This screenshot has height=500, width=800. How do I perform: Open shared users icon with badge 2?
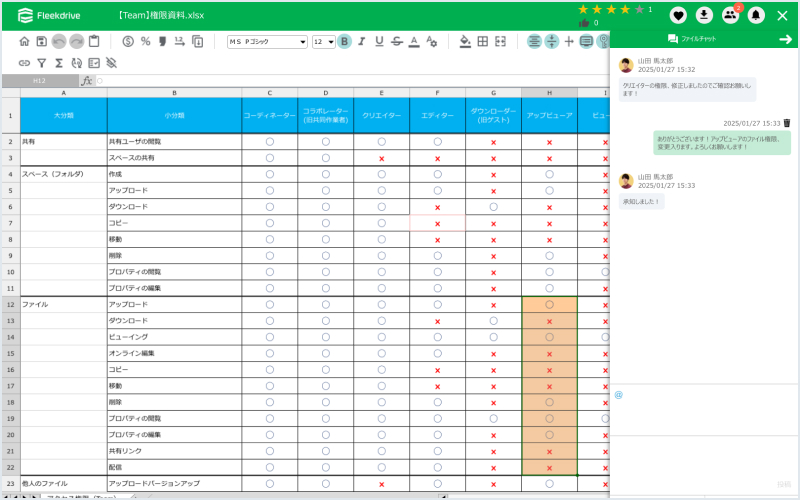tap(731, 15)
